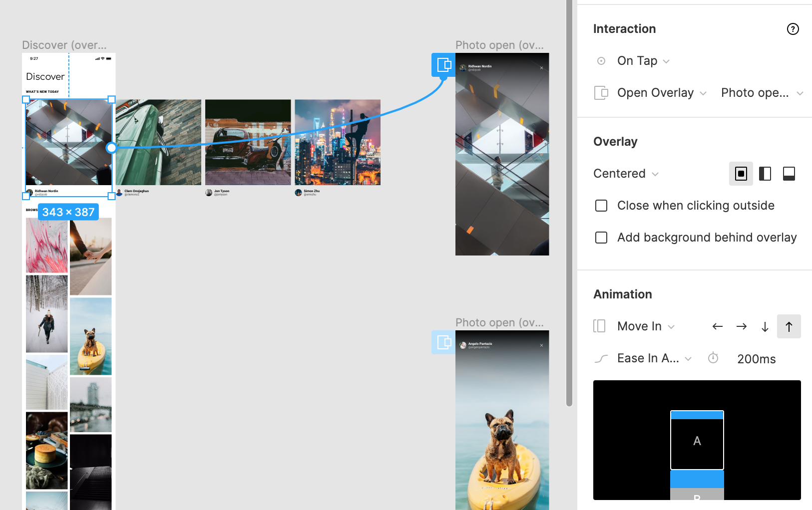The width and height of the screenshot is (812, 510).
Task: Enable Add background behind overlay
Action: point(601,238)
